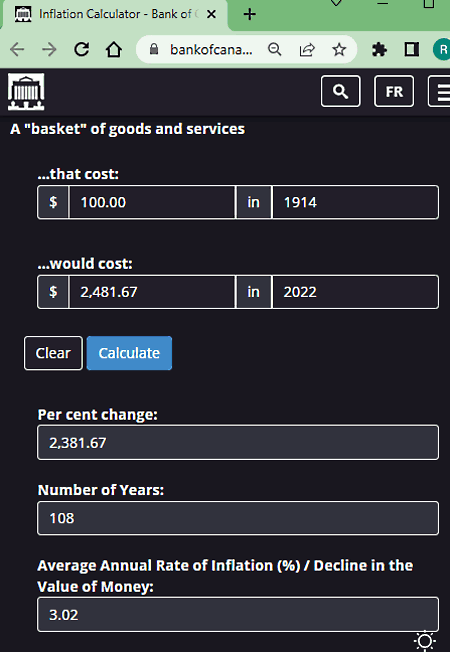Toggle the brightness theme sun icon
This screenshot has width=450, height=652.
[425, 641]
